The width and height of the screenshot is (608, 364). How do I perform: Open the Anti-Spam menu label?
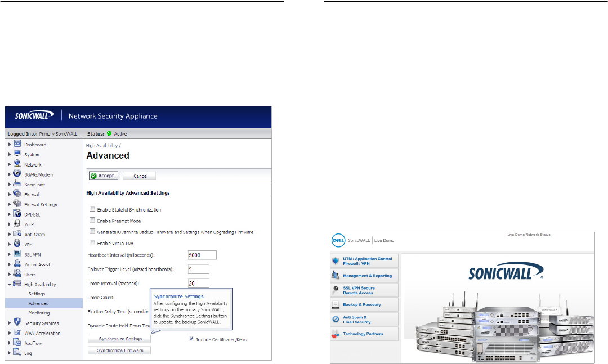34,235
